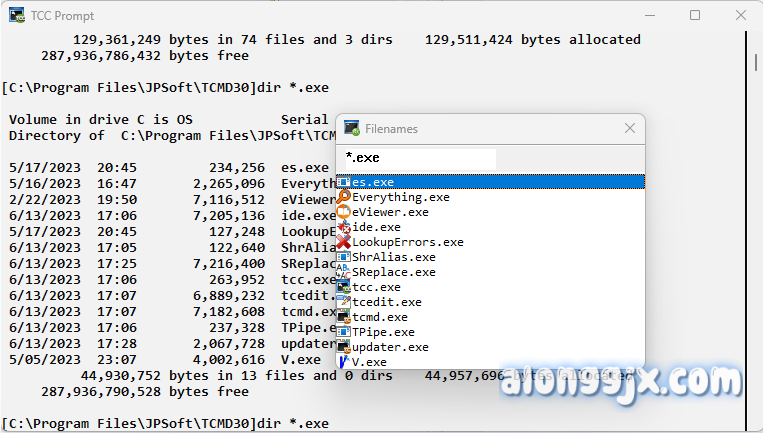The image size is (763, 433).
Task: Close the Filenames popup window
Action: (x=630, y=129)
